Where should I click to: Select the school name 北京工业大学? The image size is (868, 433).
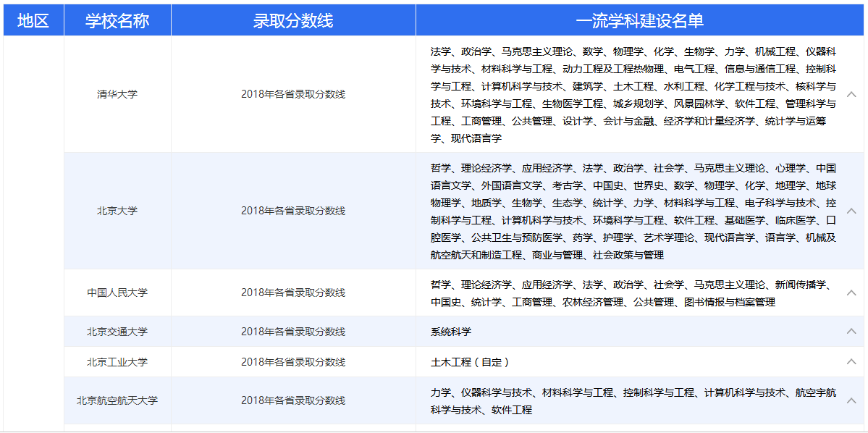pyautogui.click(x=117, y=362)
